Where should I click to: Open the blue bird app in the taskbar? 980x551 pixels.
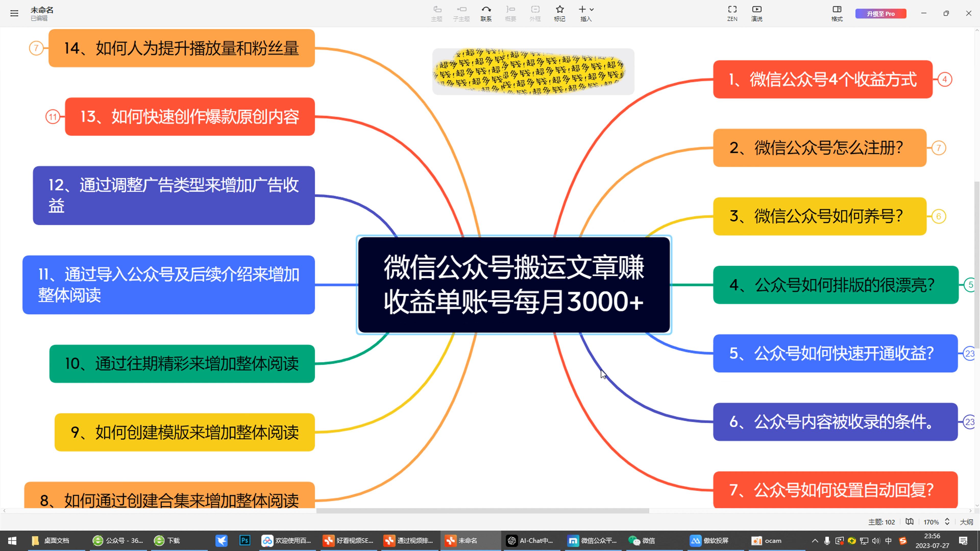point(222,540)
